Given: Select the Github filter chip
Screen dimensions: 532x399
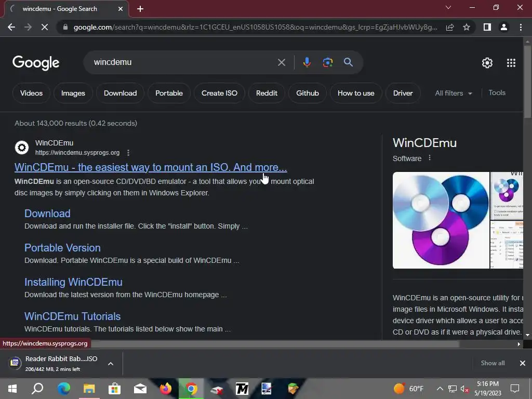Looking at the screenshot, I should (x=308, y=93).
